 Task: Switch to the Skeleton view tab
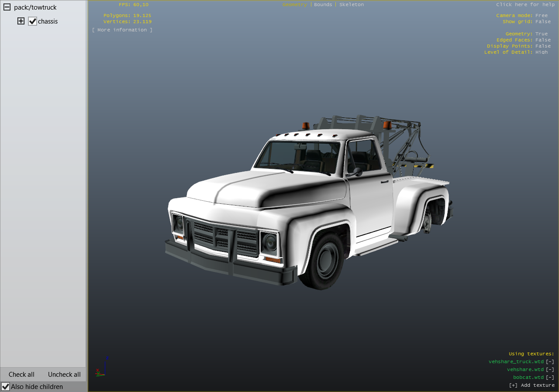click(351, 4)
